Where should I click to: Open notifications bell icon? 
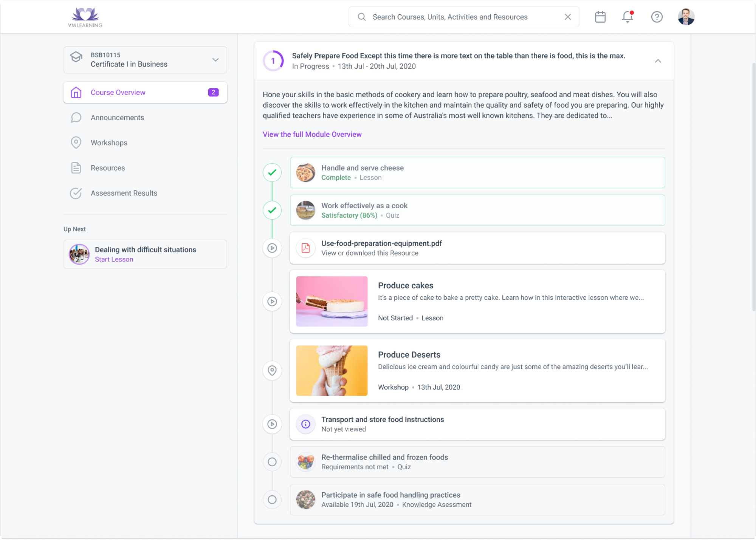click(627, 17)
